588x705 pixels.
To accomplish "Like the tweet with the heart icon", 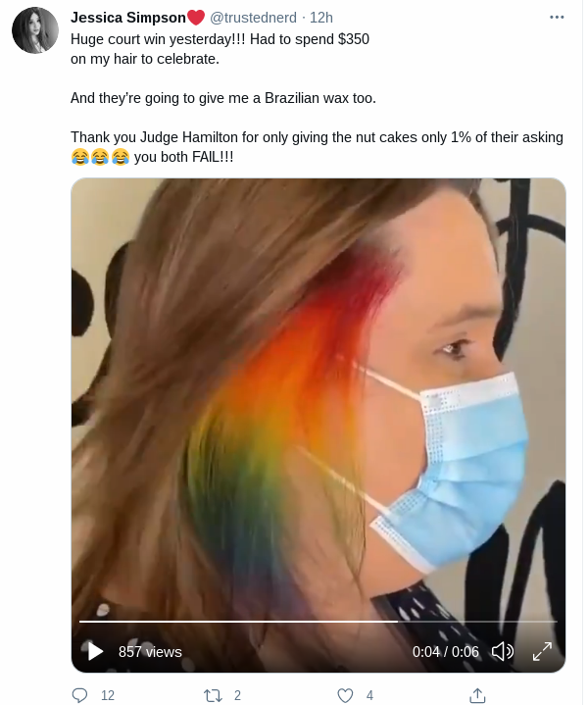I will [345, 695].
